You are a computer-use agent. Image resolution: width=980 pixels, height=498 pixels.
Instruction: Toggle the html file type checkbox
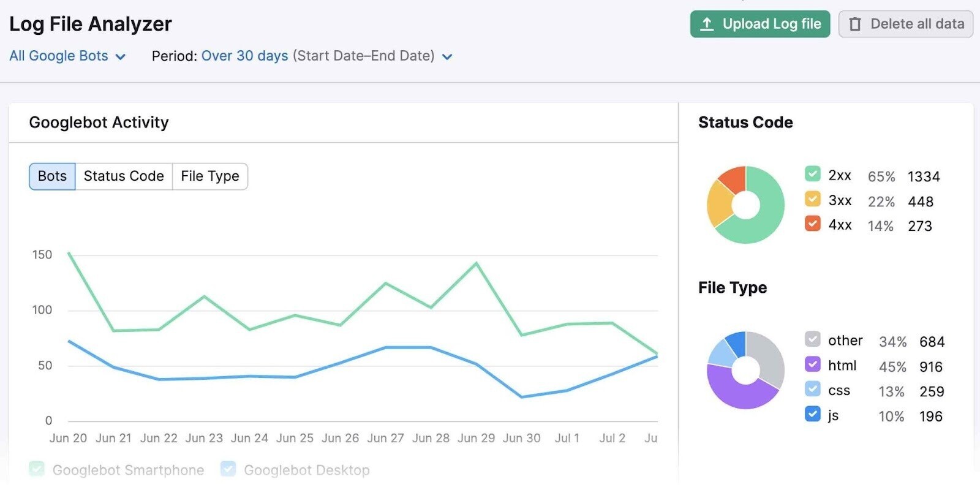[x=812, y=364]
